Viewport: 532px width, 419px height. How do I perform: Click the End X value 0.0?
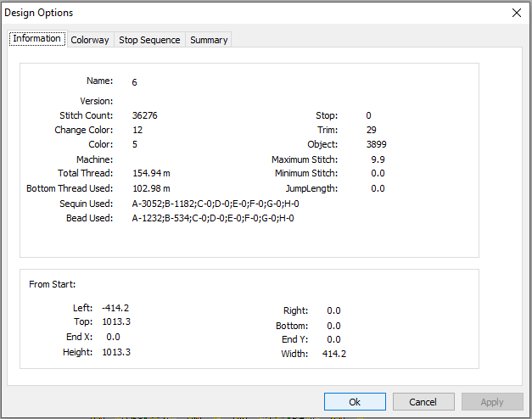113,337
